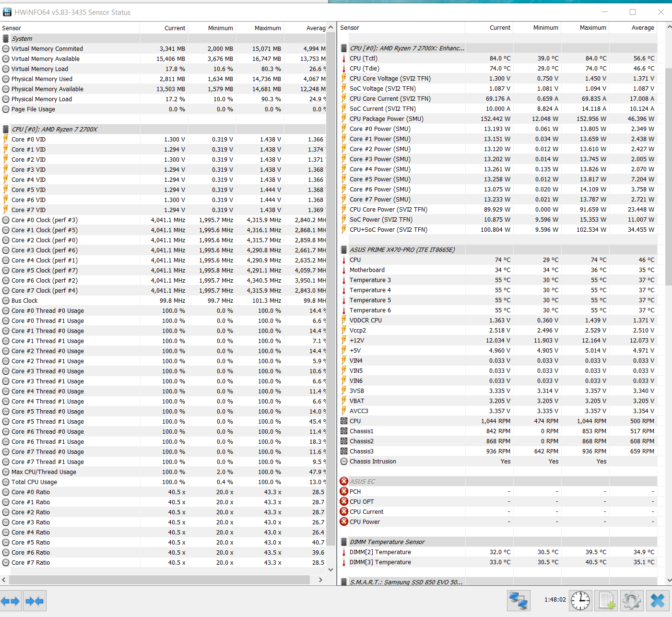Click the clock reset timer icon
This screenshot has height=617, width=672.
pyautogui.click(x=580, y=600)
